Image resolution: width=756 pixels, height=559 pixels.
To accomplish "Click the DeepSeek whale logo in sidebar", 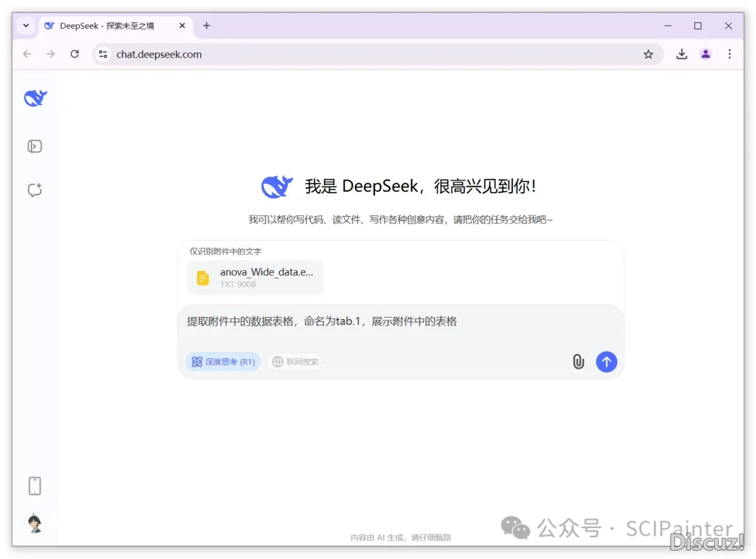I will tap(36, 99).
